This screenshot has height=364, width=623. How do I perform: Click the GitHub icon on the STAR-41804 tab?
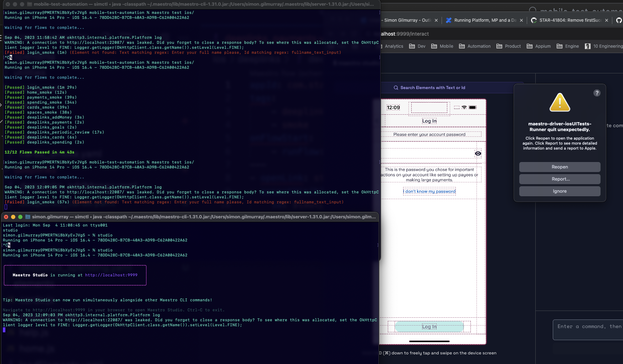click(534, 20)
